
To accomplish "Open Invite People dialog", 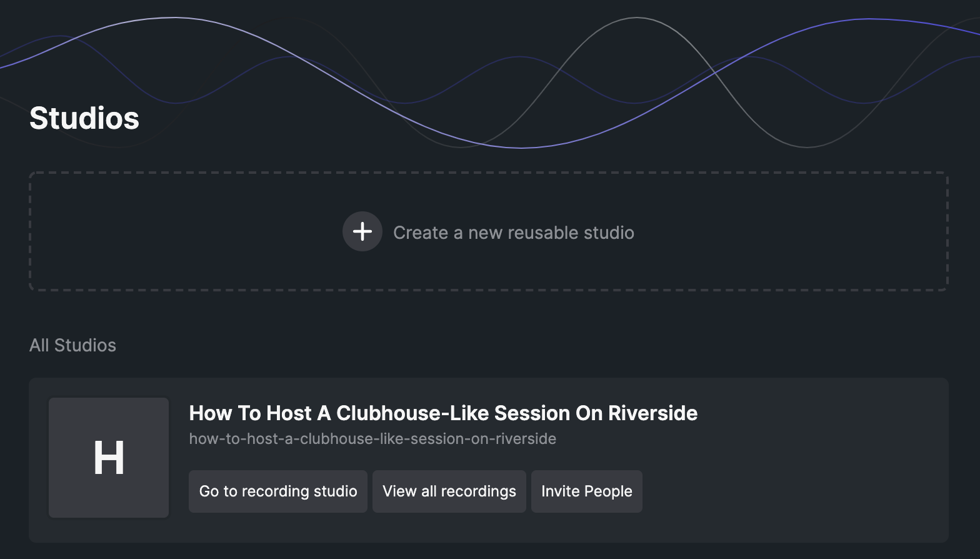I will [x=587, y=491].
